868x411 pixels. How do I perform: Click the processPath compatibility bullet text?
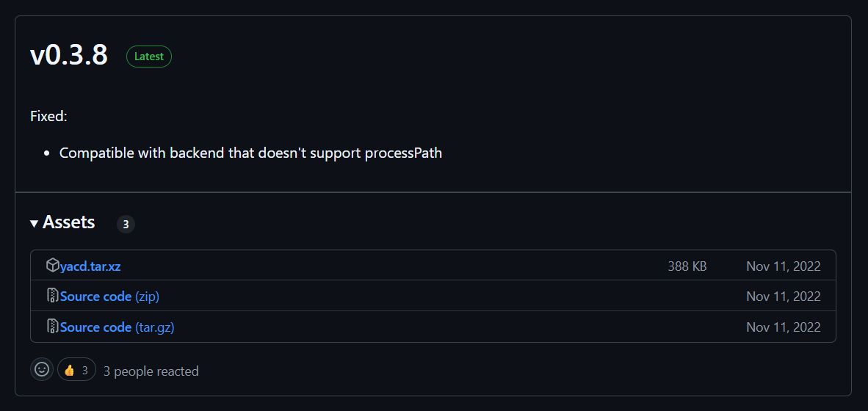click(250, 153)
